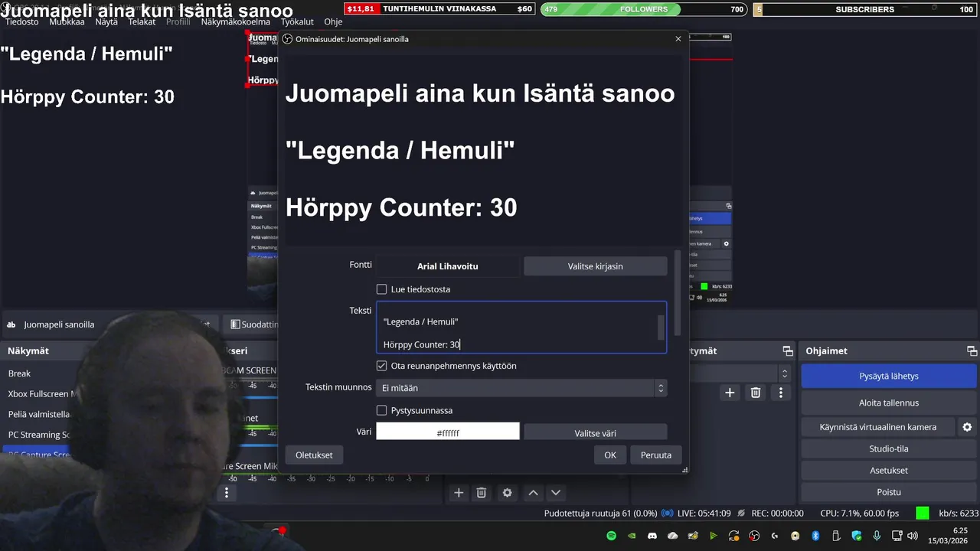
Task: Open the Telakat menu
Action: pyautogui.click(x=142, y=21)
